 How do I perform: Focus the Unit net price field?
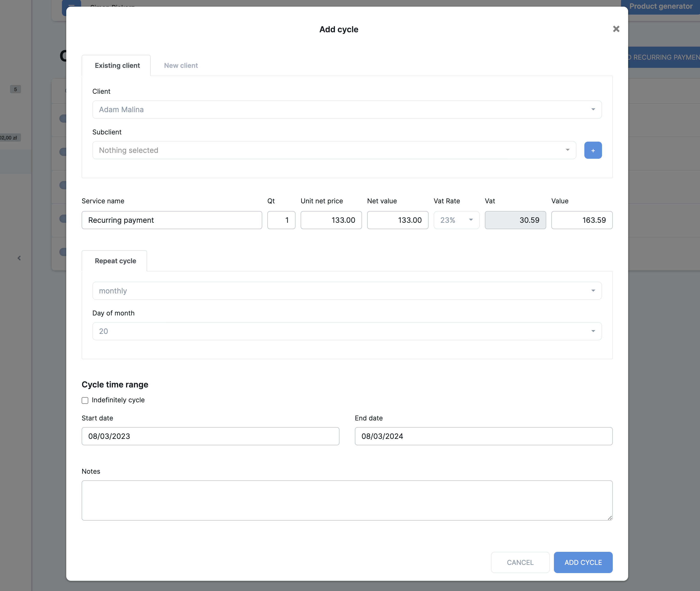coord(331,220)
